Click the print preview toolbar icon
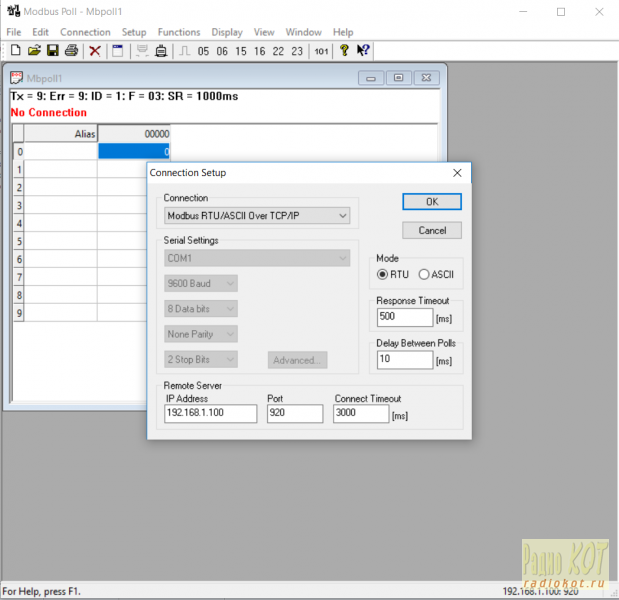 tap(161, 51)
